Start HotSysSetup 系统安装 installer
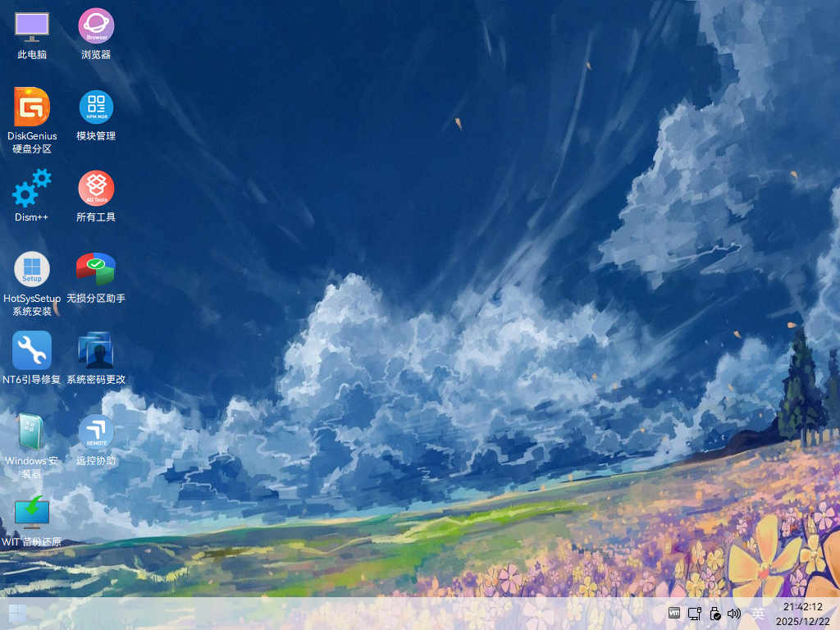 click(x=32, y=269)
